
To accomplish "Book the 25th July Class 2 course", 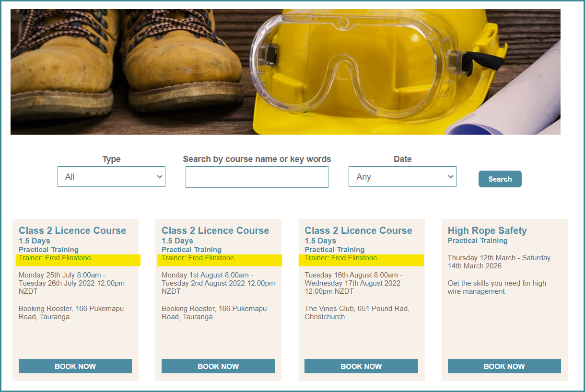I will coord(75,366).
